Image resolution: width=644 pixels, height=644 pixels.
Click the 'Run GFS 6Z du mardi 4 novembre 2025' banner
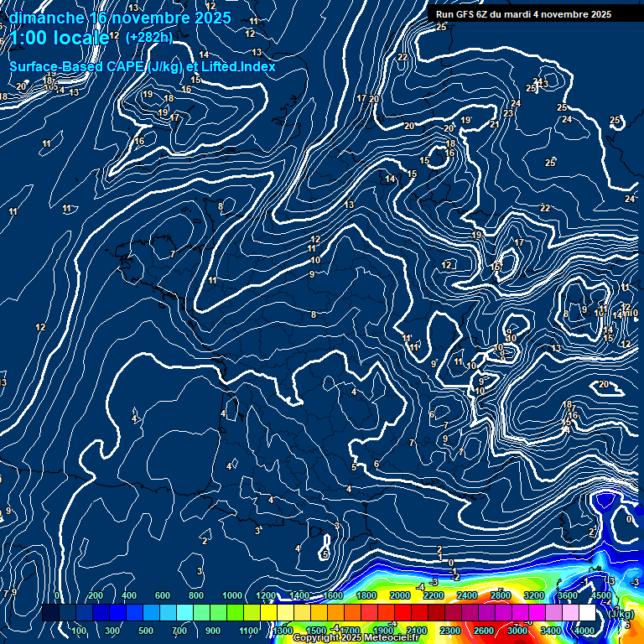523,14
